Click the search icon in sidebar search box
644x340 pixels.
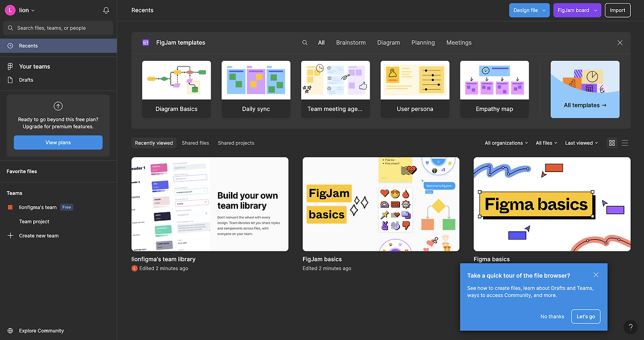point(11,28)
